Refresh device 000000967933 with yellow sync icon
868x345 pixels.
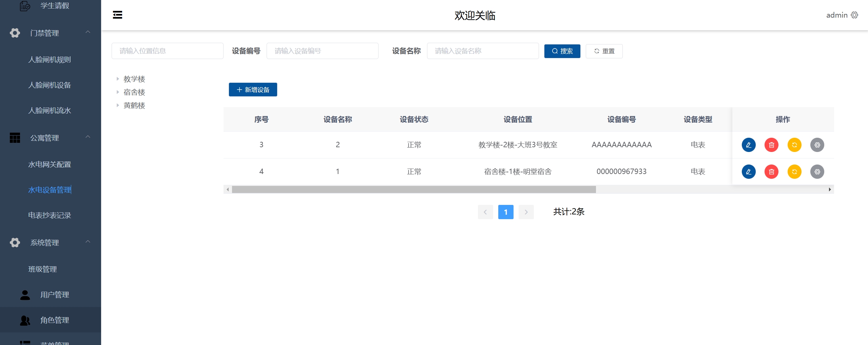pos(794,172)
